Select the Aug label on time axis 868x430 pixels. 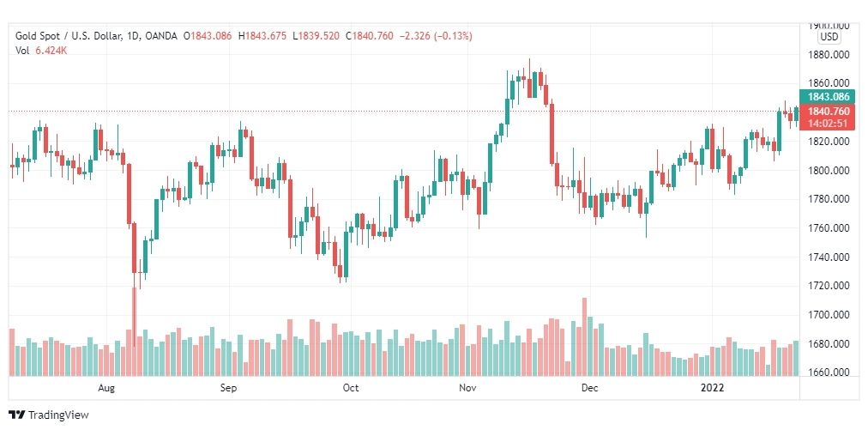106,388
